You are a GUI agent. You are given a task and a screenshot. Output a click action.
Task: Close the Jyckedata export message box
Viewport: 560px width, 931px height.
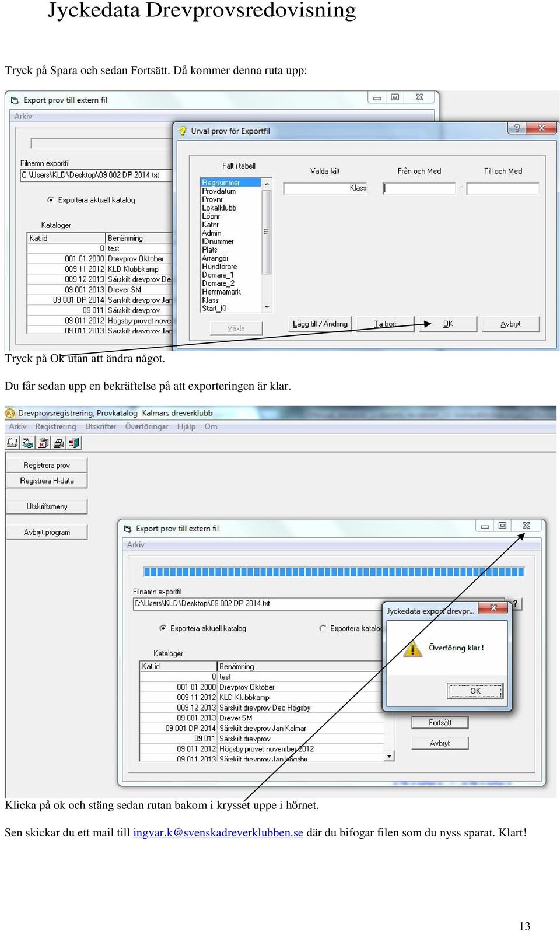(x=494, y=608)
